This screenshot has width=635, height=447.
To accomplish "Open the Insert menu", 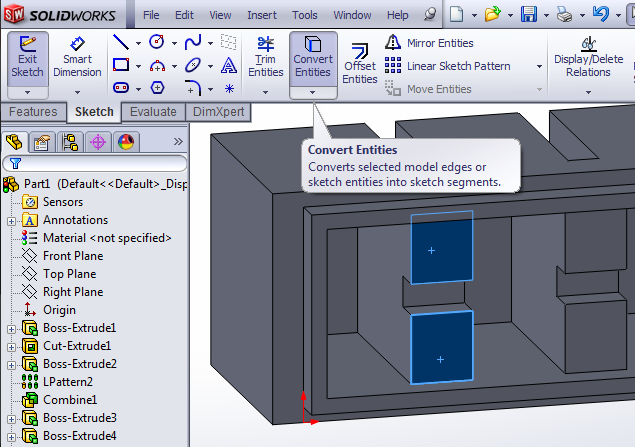I will point(262,15).
